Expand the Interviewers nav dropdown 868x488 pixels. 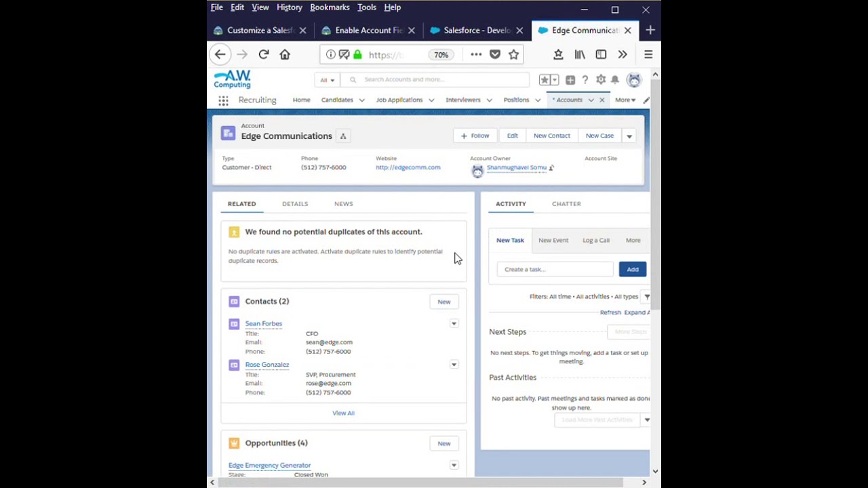coord(489,100)
